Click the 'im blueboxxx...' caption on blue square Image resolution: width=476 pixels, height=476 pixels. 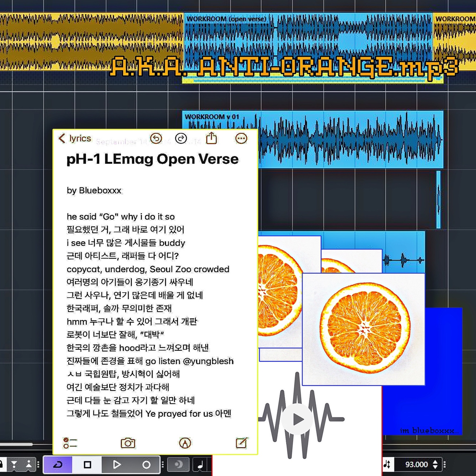[429, 430]
